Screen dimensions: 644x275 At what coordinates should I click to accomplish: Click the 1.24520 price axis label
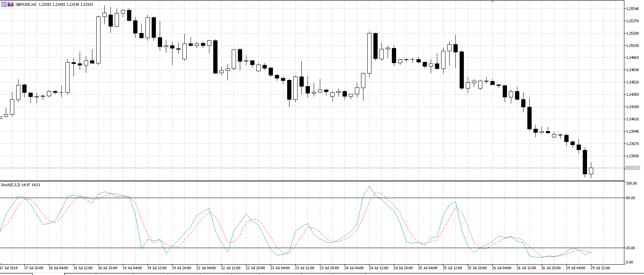pyautogui.click(x=632, y=82)
